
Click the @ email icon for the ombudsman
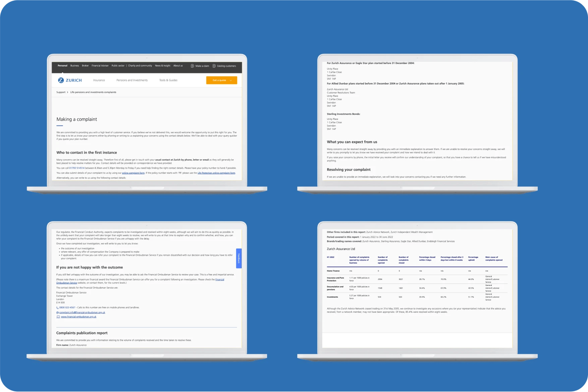[x=57, y=312]
